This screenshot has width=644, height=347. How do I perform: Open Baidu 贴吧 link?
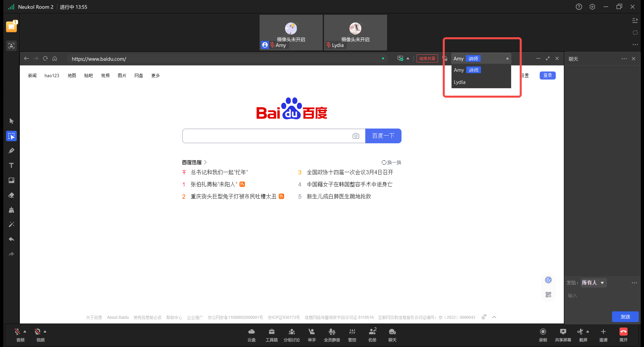(x=89, y=76)
